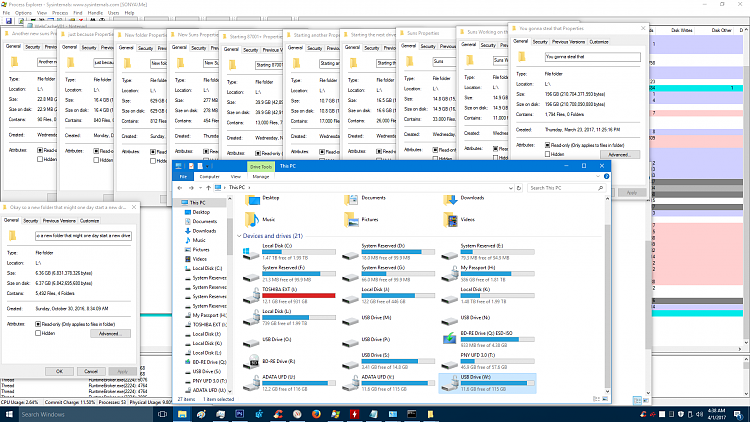
Task: Select TOSHIBA EXT (I:) in the navigation pane
Action: [x=205, y=324]
